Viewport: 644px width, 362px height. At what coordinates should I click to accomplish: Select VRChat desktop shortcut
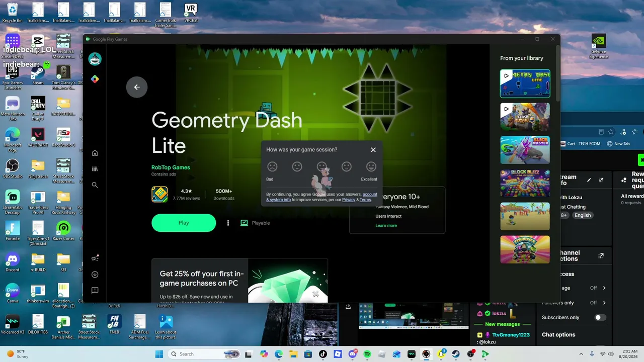[x=191, y=13]
